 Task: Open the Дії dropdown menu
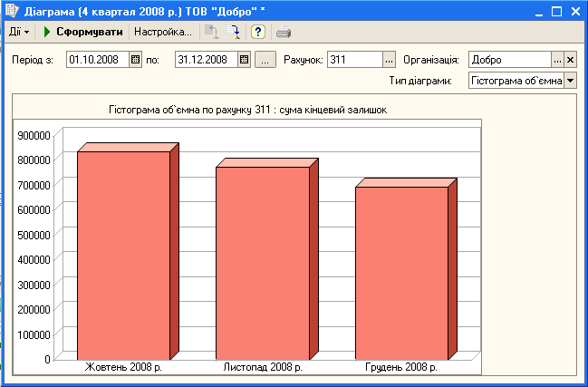[19, 33]
